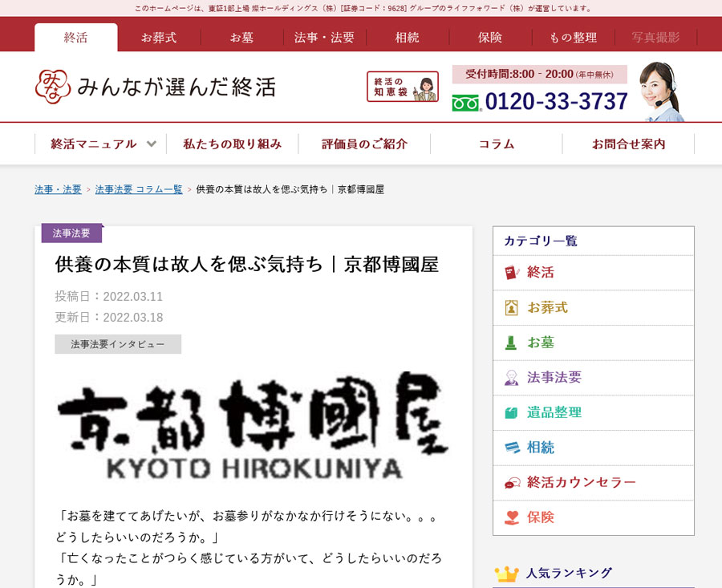Click the みんなが選んだ終活 site logo
Screen dimensions: 722x588
[x=155, y=86]
